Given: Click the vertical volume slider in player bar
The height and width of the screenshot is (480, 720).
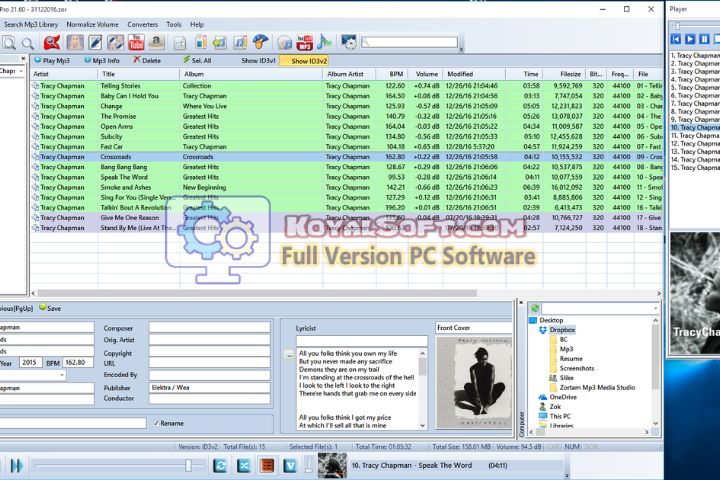Looking at the screenshot, I should 309,465.
